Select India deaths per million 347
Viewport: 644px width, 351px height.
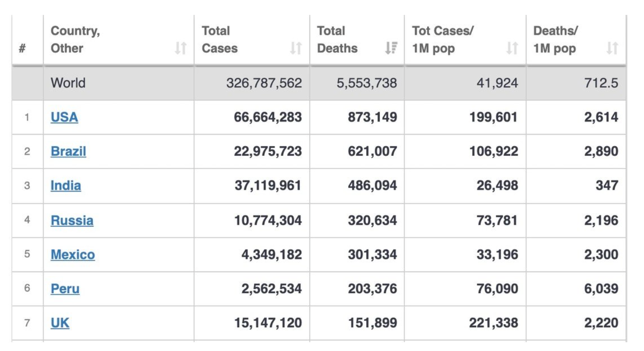point(607,185)
